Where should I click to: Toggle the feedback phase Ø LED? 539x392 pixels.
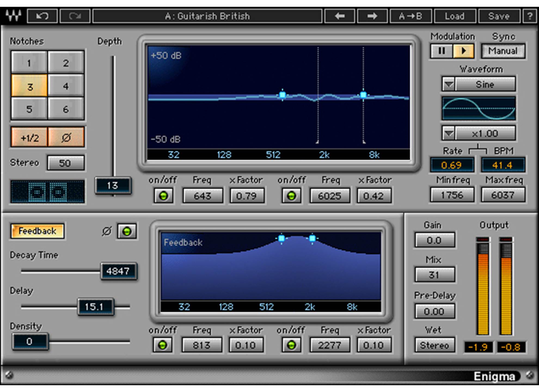coord(127,231)
